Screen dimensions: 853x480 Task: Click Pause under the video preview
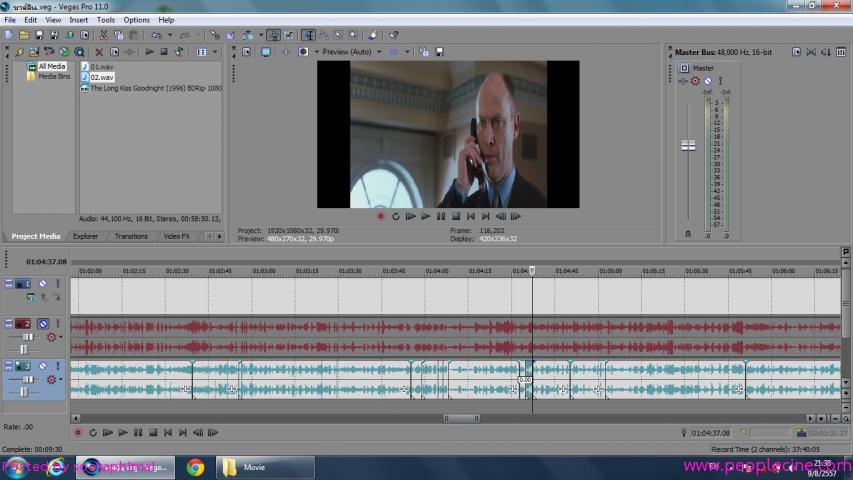441,217
